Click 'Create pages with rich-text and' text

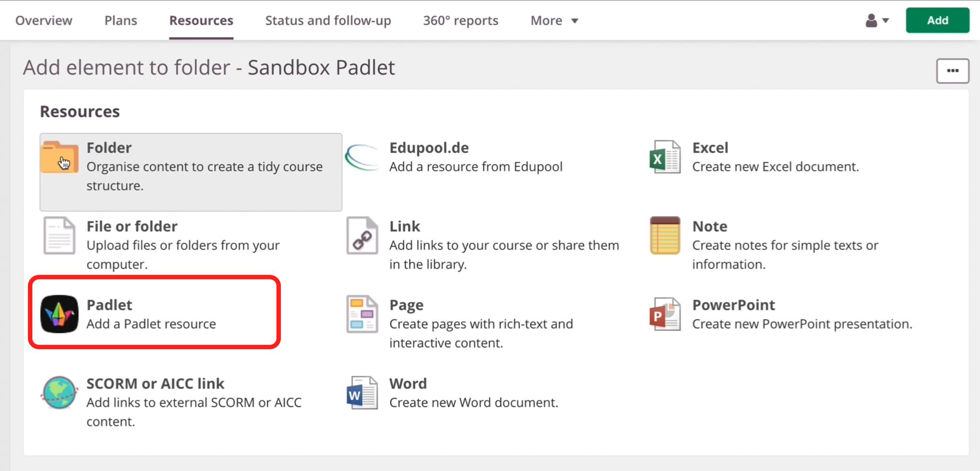click(481, 324)
